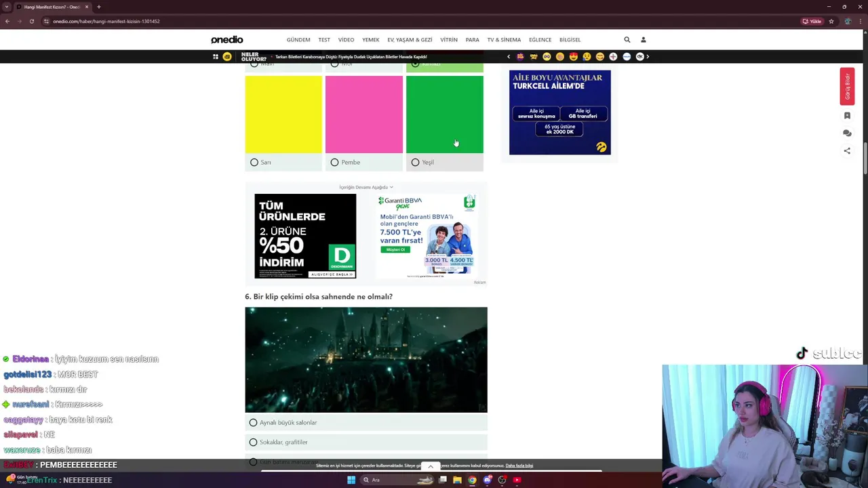The image size is (868, 488).
Task: Select the heart-eyes emoji category
Action: tap(574, 57)
